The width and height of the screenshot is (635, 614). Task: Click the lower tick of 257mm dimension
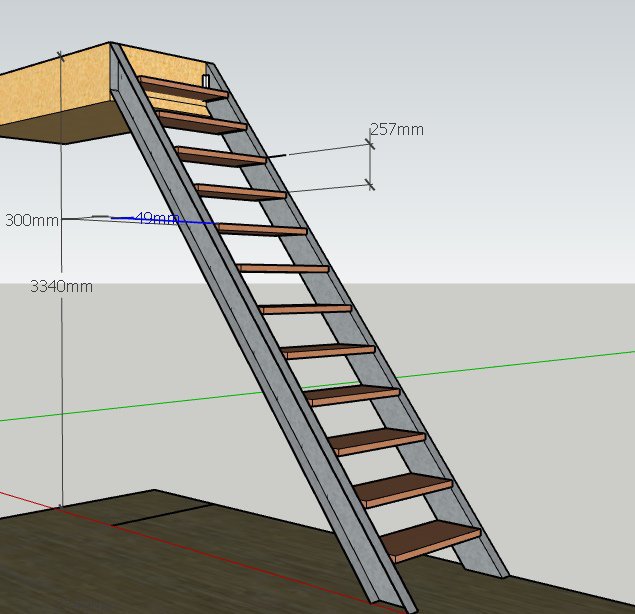(370, 184)
